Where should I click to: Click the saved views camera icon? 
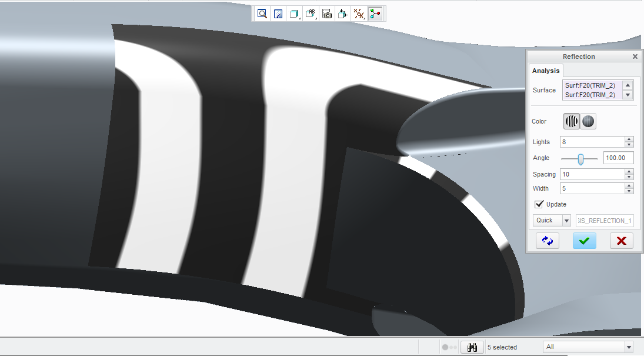click(x=327, y=14)
